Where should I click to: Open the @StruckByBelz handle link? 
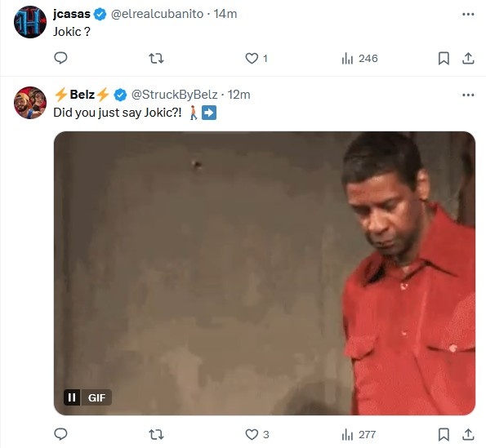coord(175,95)
